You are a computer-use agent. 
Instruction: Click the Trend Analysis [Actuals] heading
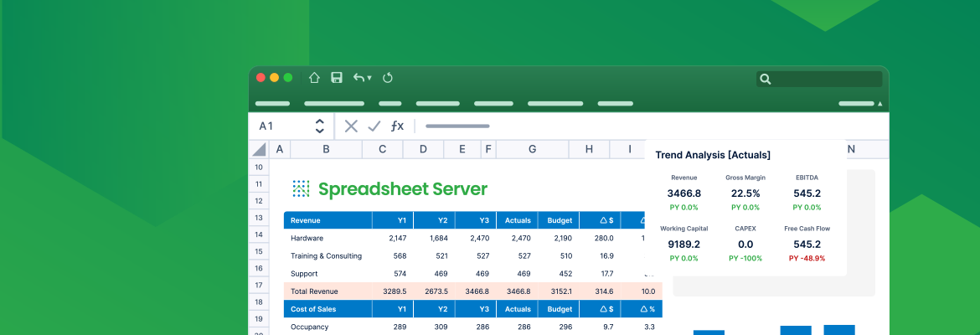click(x=713, y=155)
